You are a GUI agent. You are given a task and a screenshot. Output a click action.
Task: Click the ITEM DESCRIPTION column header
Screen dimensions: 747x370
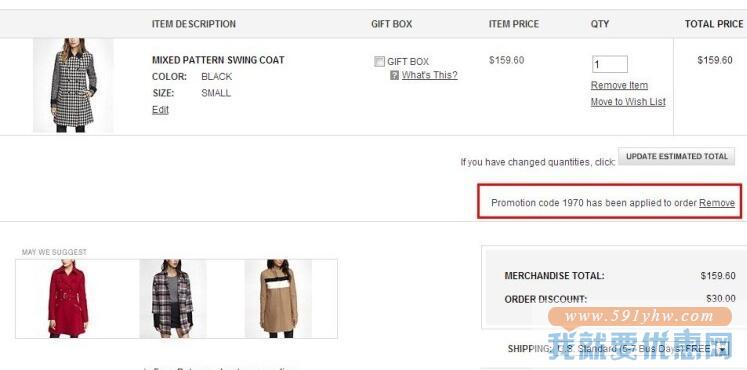pyautogui.click(x=194, y=24)
